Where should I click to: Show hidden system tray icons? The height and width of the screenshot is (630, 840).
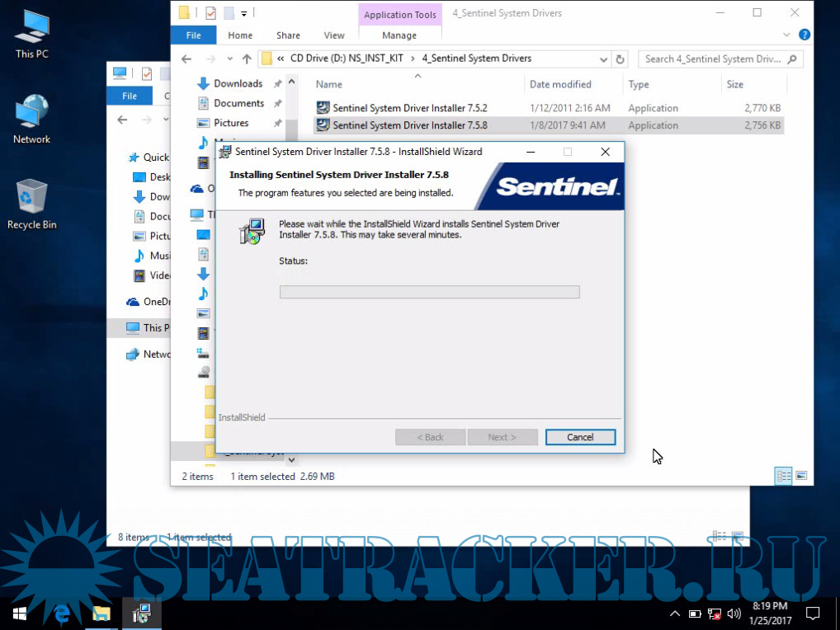pos(674,614)
